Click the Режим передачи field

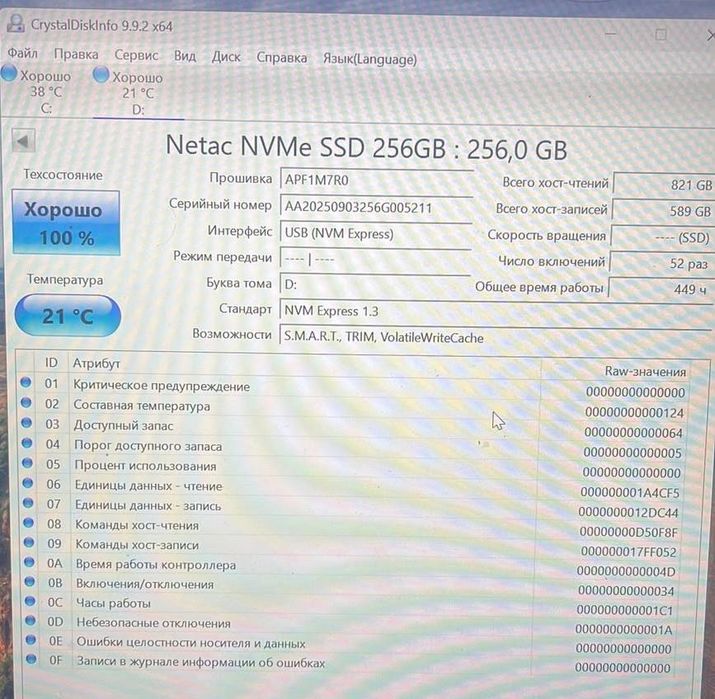(x=375, y=260)
